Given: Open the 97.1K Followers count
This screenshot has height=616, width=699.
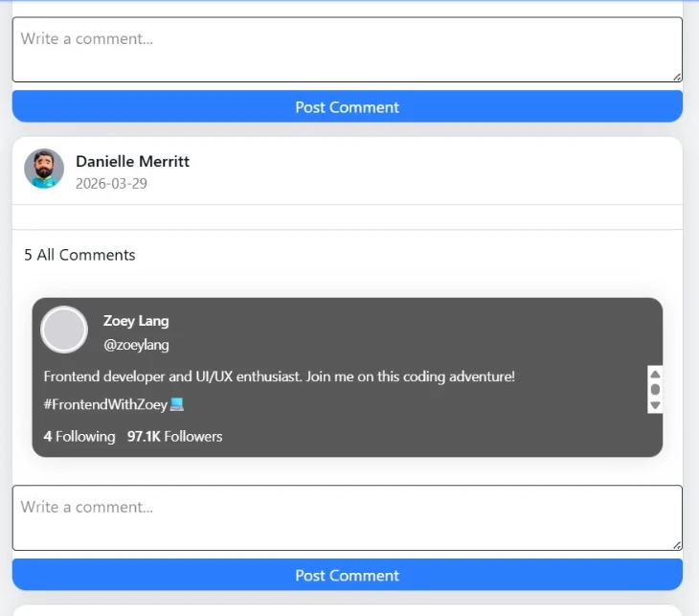Looking at the screenshot, I should [174, 436].
